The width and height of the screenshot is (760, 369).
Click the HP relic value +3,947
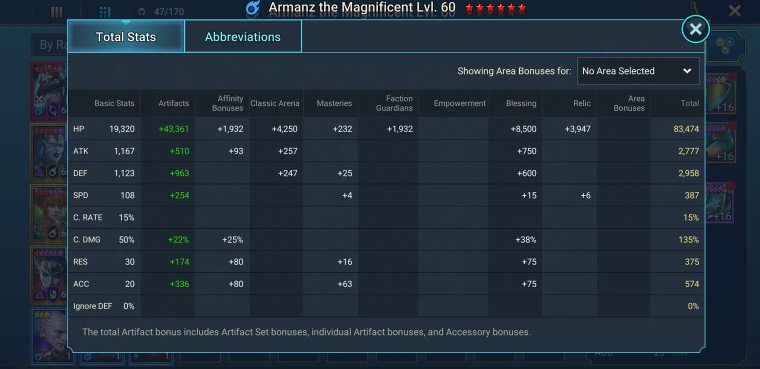pyautogui.click(x=578, y=129)
